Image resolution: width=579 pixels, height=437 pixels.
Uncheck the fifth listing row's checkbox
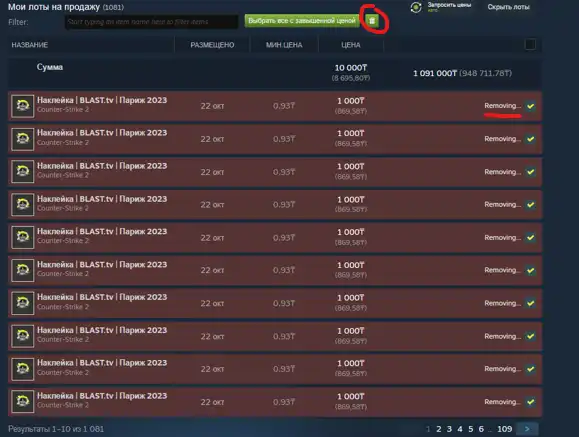tap(531, 238)
